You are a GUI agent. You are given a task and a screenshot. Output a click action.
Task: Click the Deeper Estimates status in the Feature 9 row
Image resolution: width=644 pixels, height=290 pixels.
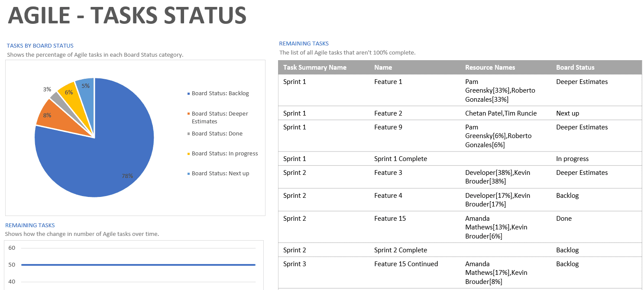tap(582, 127)
